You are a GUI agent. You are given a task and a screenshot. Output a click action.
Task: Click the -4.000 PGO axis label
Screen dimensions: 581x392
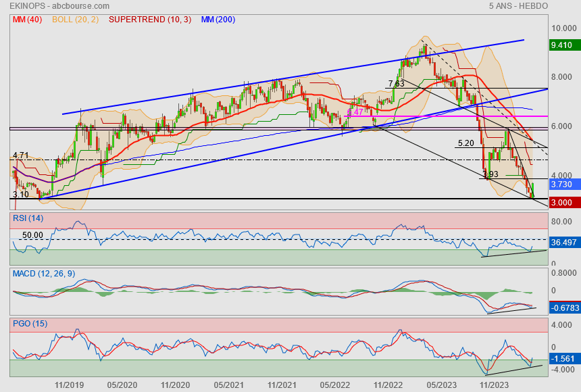coord(563,370)
